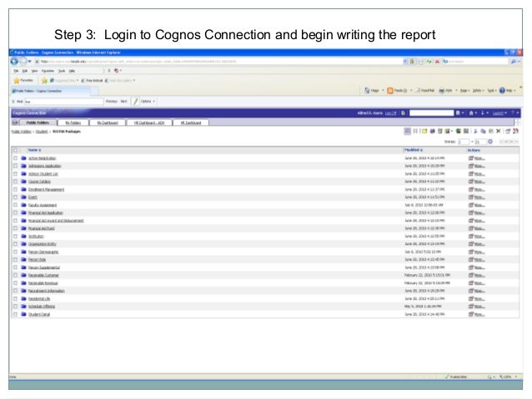Click Student in the breadcrumb path
532x399 pixels.
pos(42,131)
